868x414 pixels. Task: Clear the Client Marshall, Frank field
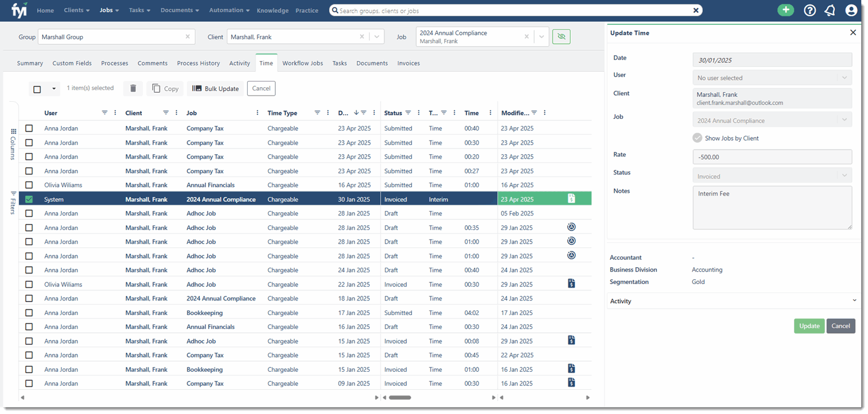point(362,37)
